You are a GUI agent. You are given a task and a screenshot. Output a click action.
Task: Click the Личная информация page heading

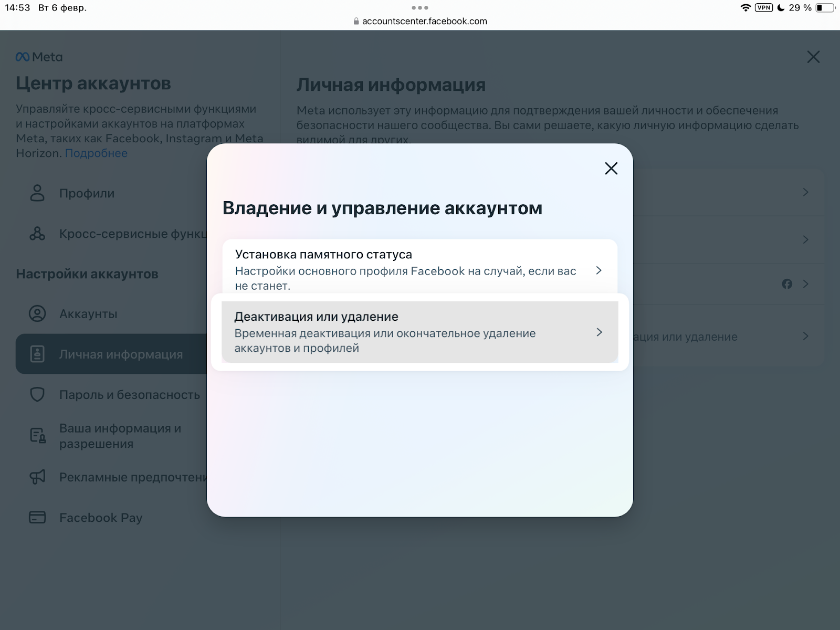391,85
